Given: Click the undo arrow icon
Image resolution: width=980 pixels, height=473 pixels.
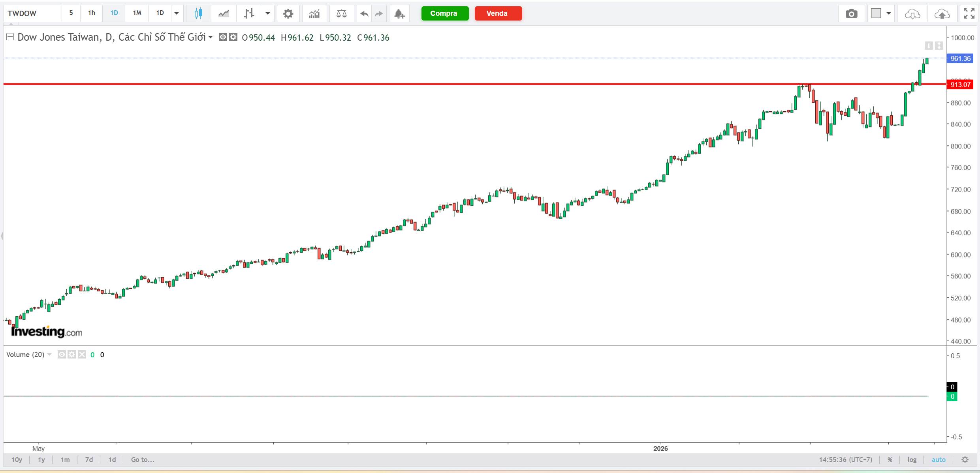Looking at the screenshot, I should [364, 14].
